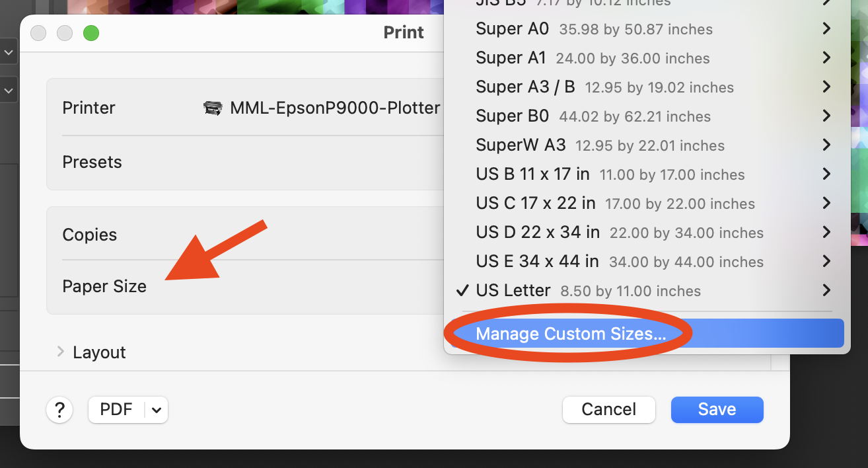
Task: Expand the Super B0 submenu arrow
Action: pyautogui.click(x=826, y=116)
